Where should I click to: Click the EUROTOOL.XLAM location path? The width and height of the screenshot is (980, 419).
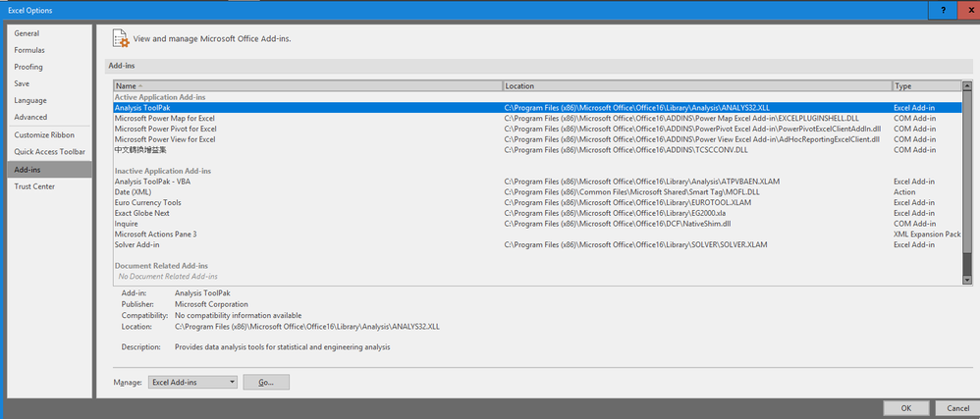pos(627,203)
